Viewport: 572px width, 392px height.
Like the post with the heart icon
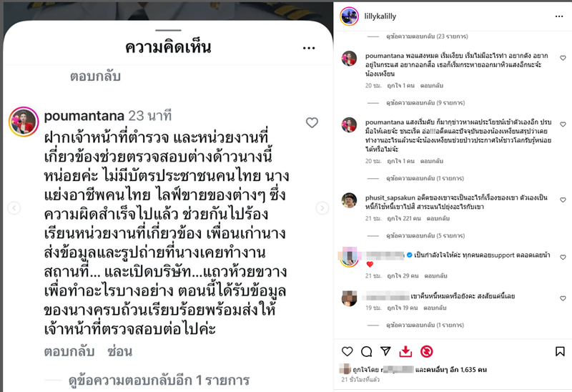[x=347, y=351]
